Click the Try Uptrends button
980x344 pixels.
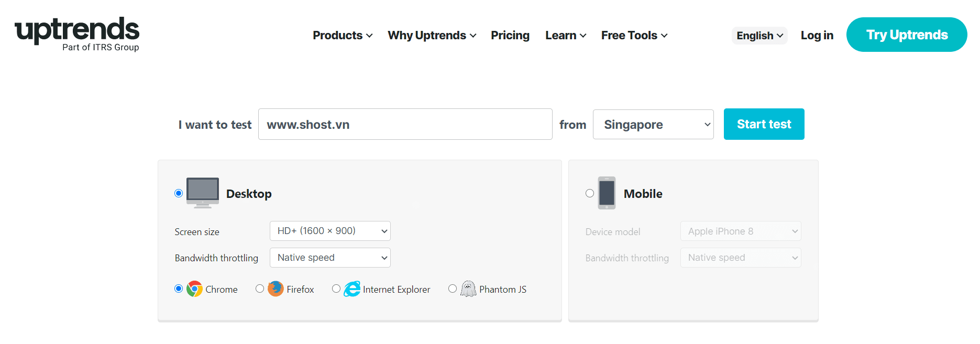coord(906,35)
